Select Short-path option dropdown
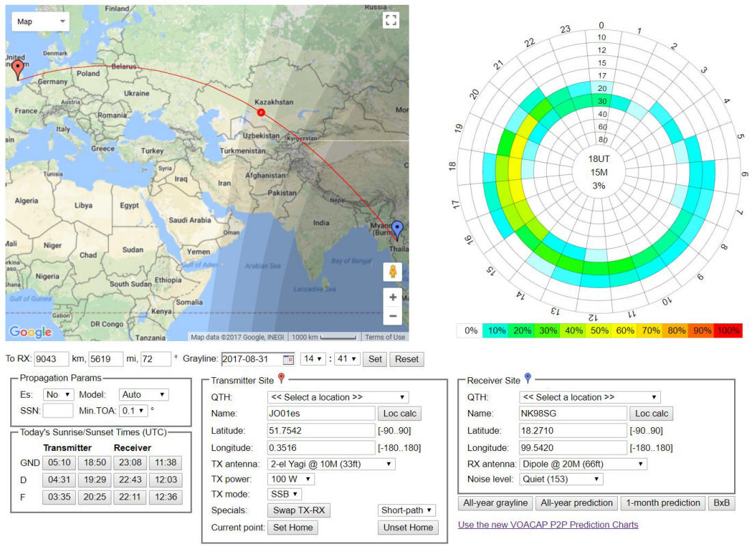 [407, 510]
